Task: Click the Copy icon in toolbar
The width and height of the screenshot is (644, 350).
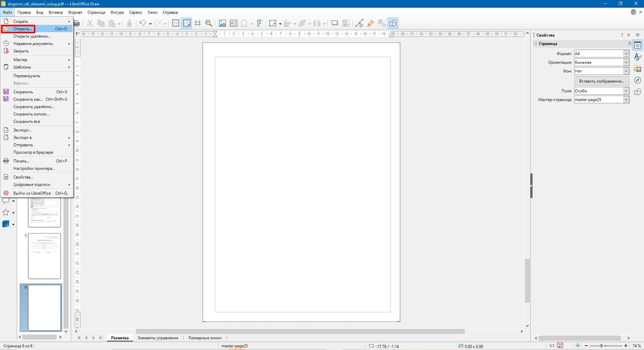Action: click(101, 23)
